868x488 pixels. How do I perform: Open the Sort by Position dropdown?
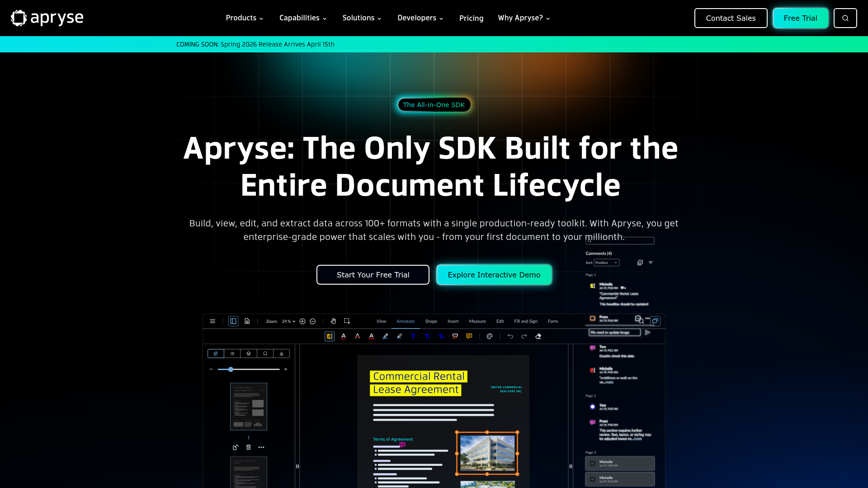pos(606,263)
